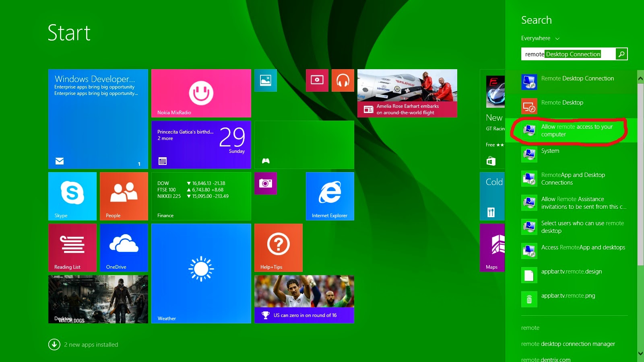Open Remote Desktop Connection result

point(571,82)
